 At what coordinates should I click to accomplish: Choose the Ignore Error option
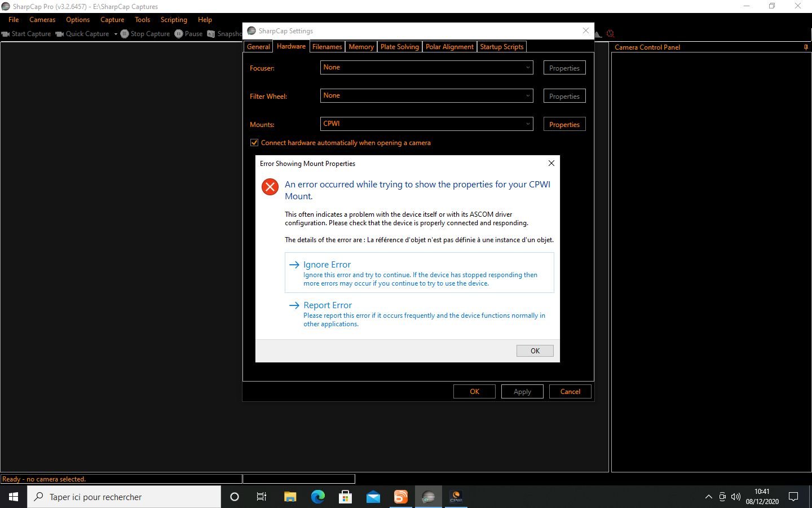[420, 273]
